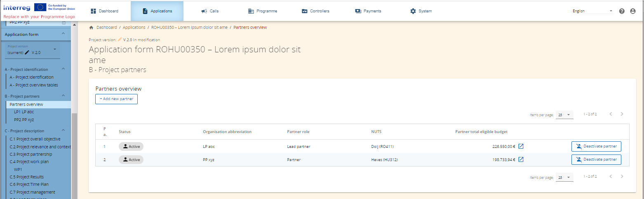The image size is (644, 199).
Task: Open top Items per page dropdown
Action: [564, 115]
